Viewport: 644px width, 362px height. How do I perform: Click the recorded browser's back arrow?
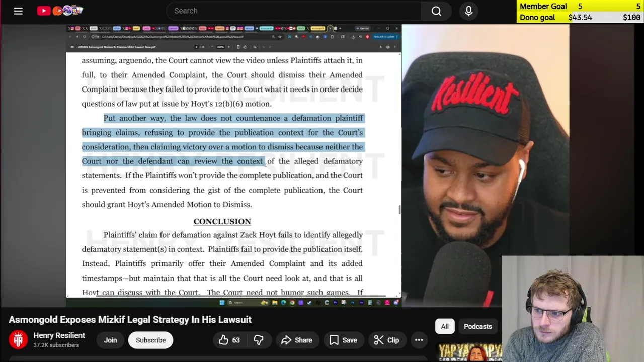point(70,37)
